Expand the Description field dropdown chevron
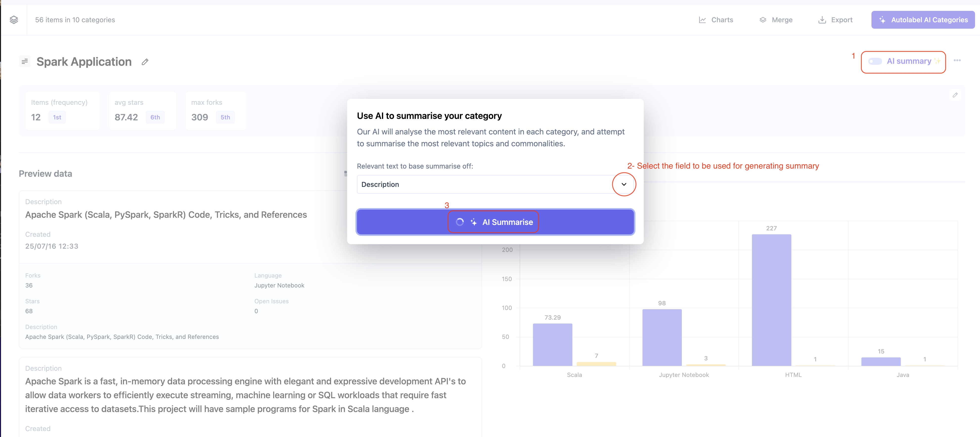Viewport: 980px width, 437px height. pos(624,184)
